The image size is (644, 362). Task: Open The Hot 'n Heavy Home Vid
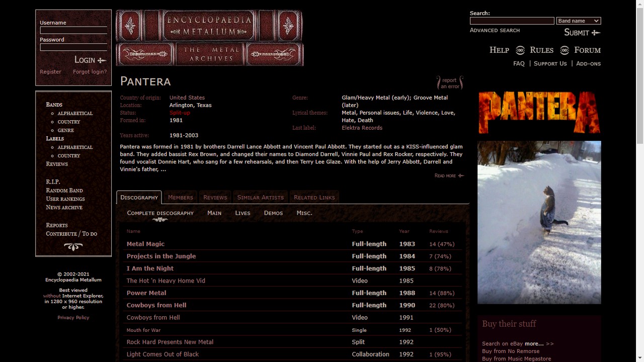click(x=166, y=281)
